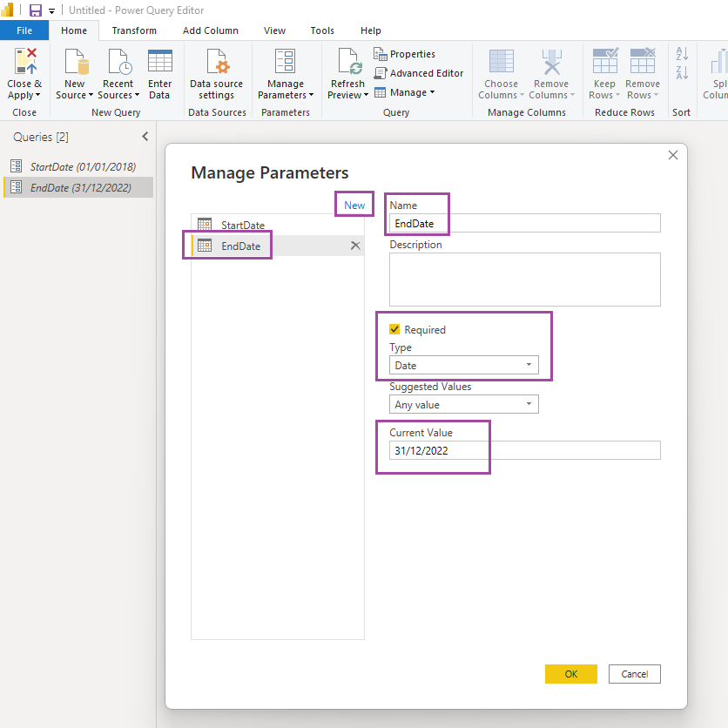Image resolution: width=728 pixels, height=728 pixels.
Task: Click the Name input field
Action: click(524, 223)
